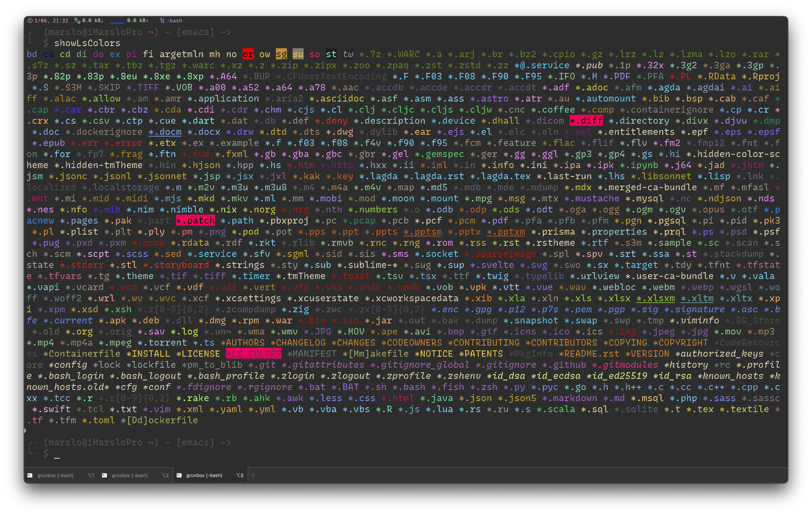Click the *.hidden-tmTheme entry

[99, 165]
